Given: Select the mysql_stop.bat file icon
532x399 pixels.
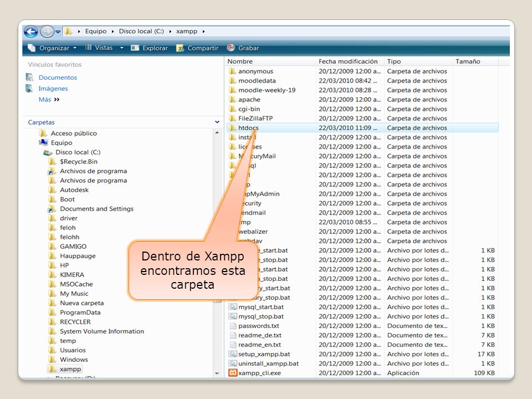Looking at the screenshot, I should click(232, 316).
